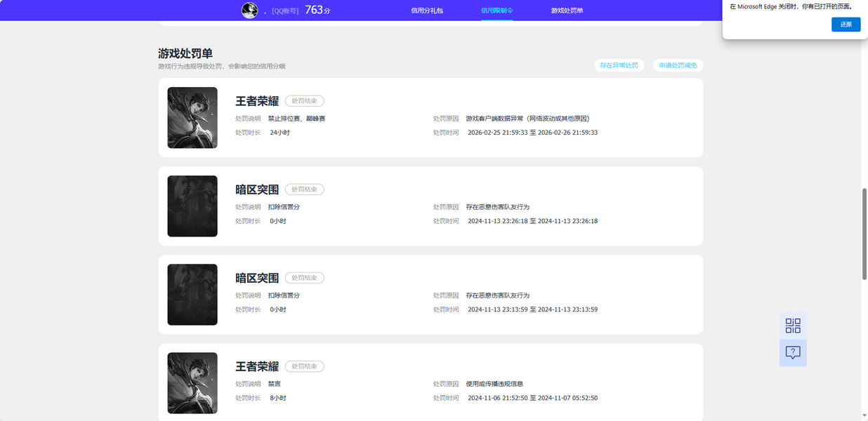Click 处罚结束 badge on the 禁言 王者荣耀 card
868x421 pixels.
(x=305, y=366)
